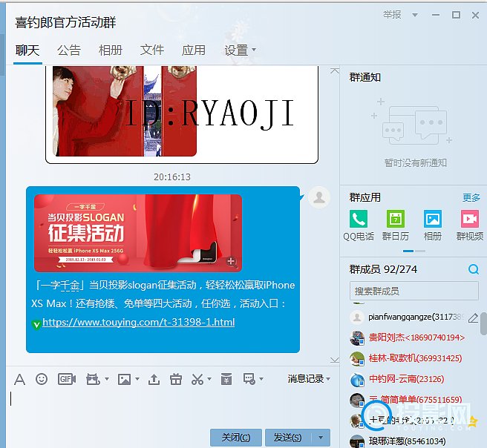Screen dimensions: 487x448
Task: Click the chat scroll down arrow
Action: click(x=335, y=360)
